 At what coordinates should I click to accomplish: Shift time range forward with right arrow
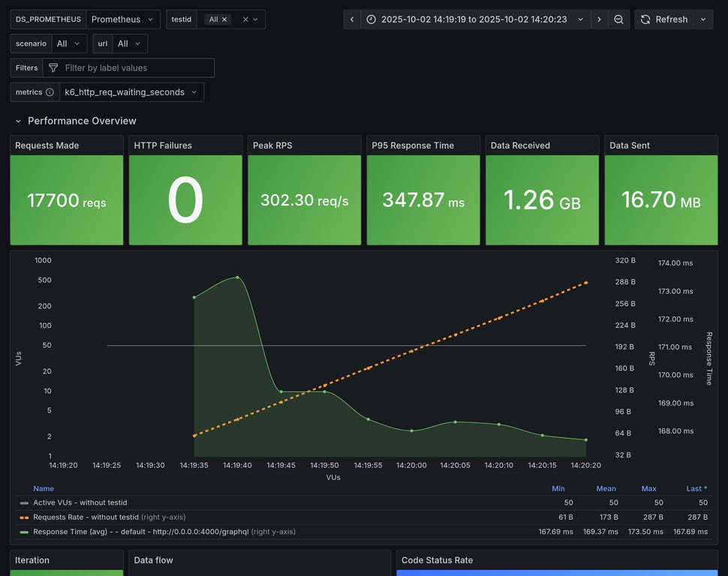coord(599,19)
